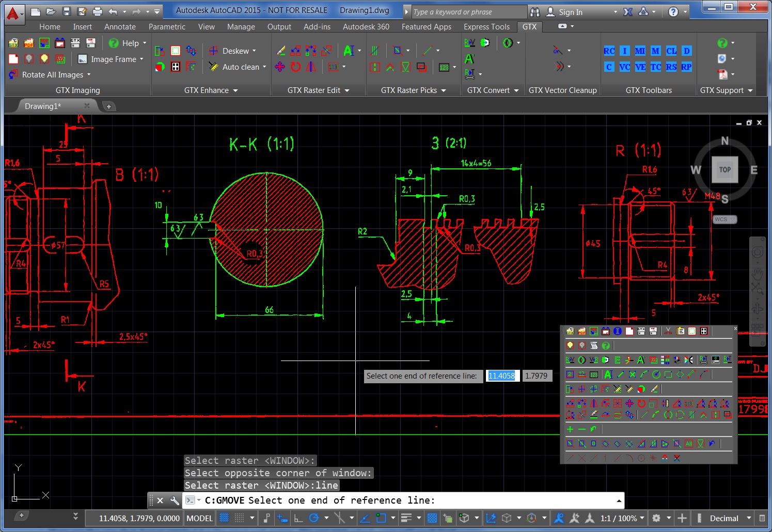Screen dimensions: 772x532
Task: Toggle transparency checker icon in status bar
Action: [x=433, y=518]
